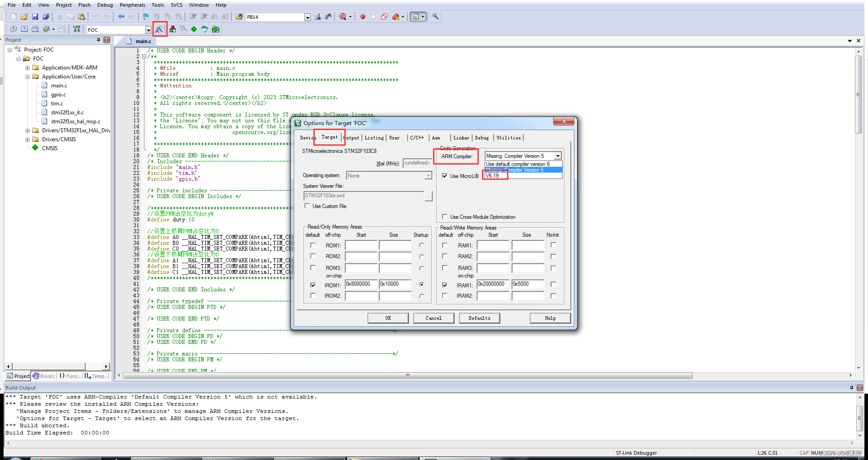Start debug session from toolbar
This screenshot has height=460, width=868.
(343, 17)
